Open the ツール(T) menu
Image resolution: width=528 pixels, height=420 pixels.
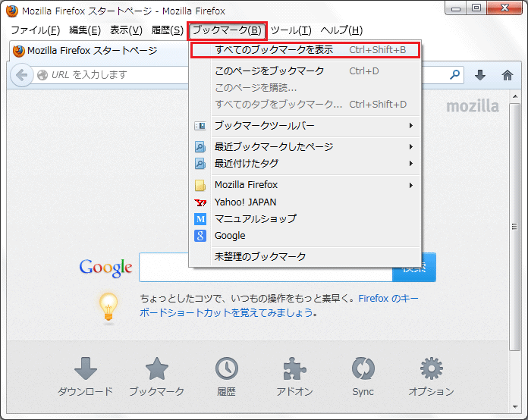click(291, 30)
